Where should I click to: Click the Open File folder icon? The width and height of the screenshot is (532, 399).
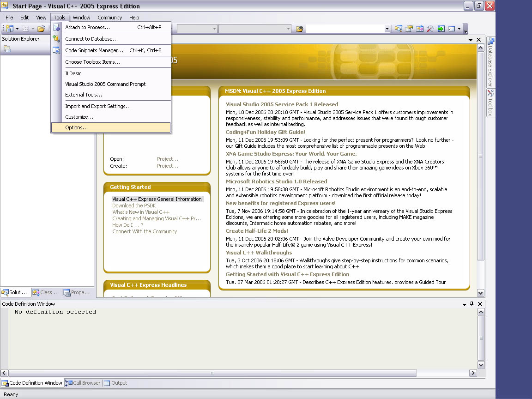click(41, 29)
